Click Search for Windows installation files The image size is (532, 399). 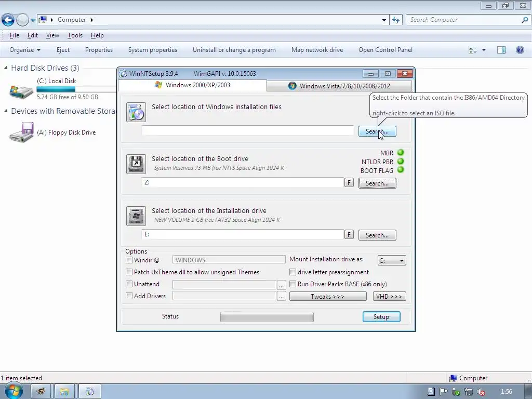tap(377, 131)
